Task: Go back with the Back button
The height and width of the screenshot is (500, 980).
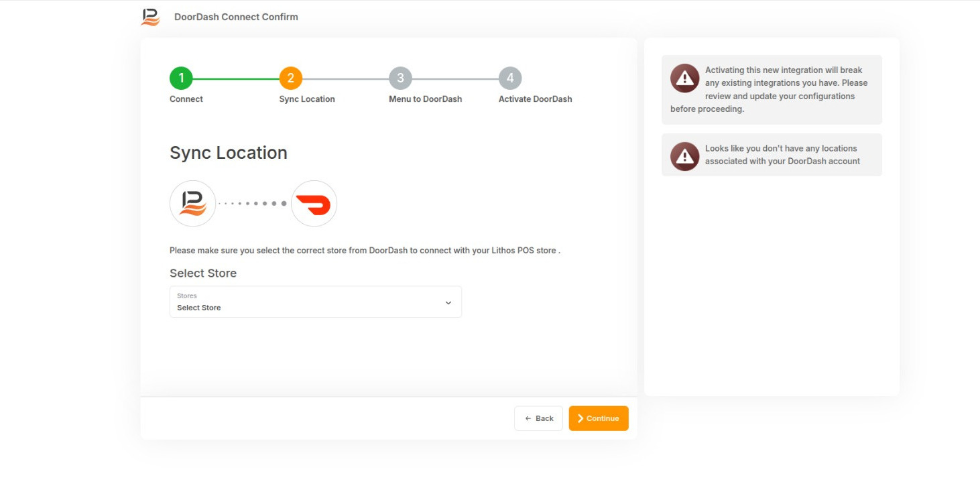Action: coord(538,418)
